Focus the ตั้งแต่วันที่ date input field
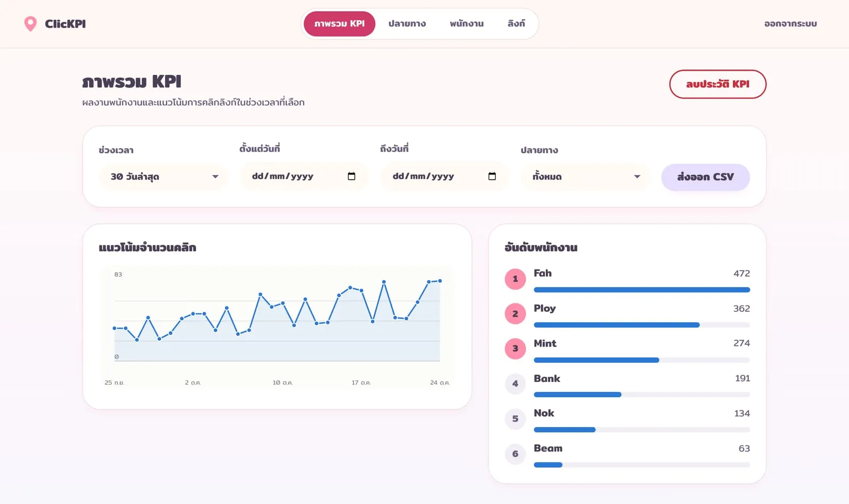 click(304, 176)
